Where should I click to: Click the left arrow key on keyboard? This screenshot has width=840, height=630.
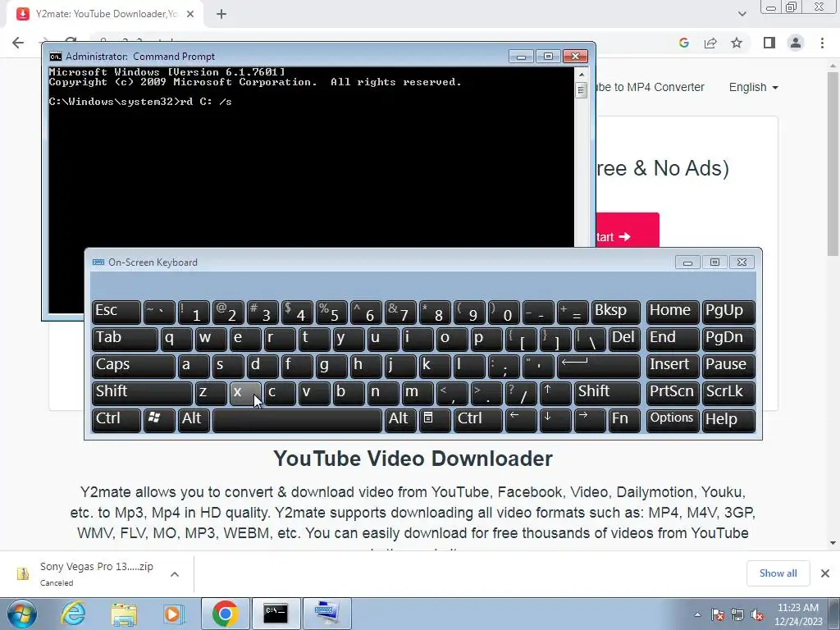pyautogui.click(x=521, y=420)
